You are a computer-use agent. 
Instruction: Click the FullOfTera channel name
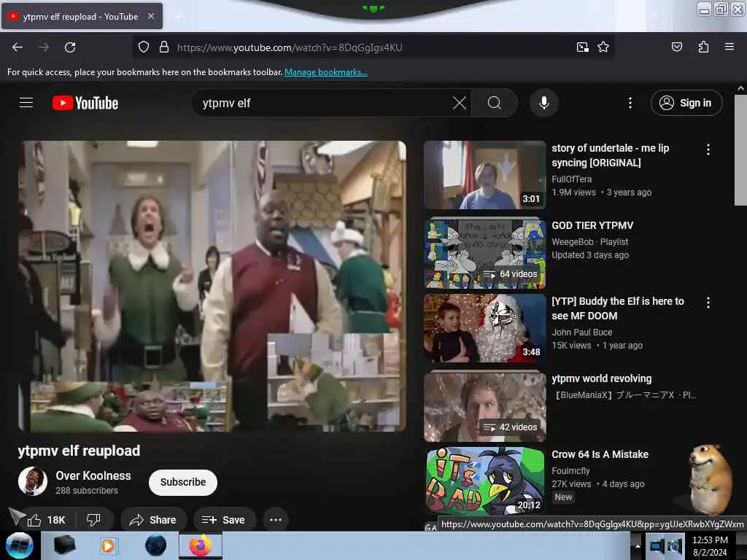572,179
